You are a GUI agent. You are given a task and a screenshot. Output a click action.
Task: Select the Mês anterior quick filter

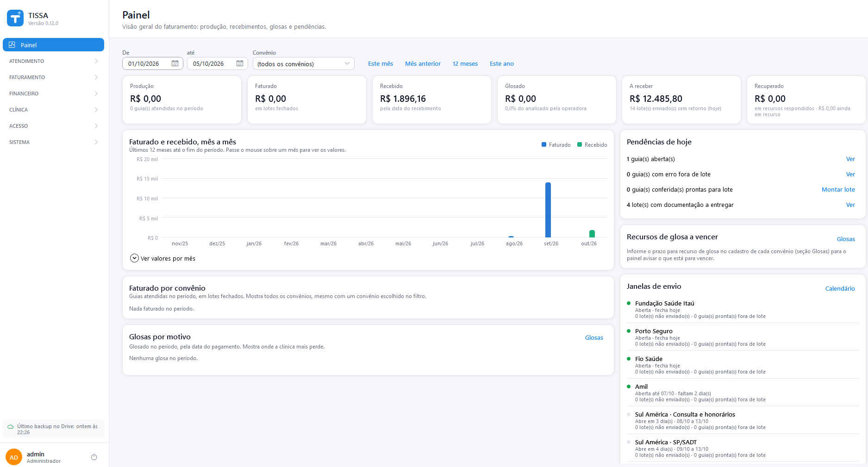[423, 64]
